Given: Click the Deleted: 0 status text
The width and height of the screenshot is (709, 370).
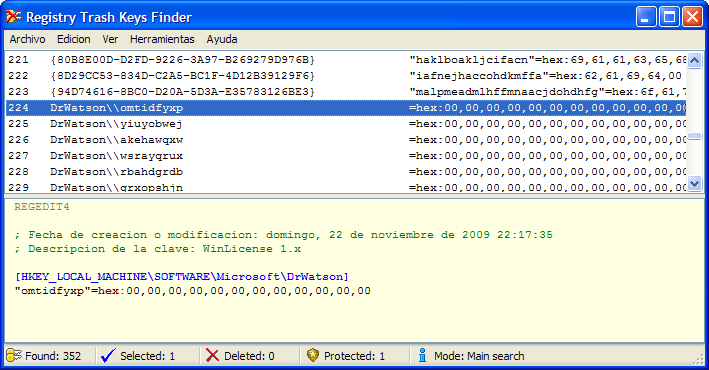Looking at the screenshot, I should click(x=249, y=356).
